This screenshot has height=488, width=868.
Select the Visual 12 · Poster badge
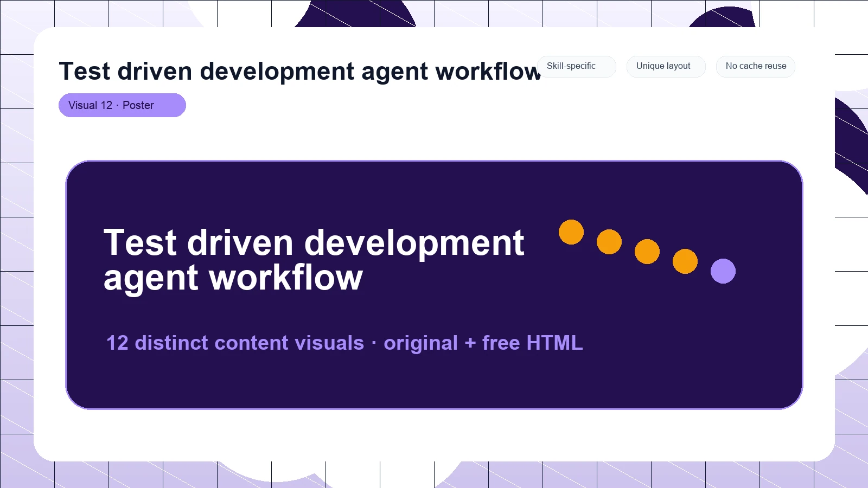(x=122, y=105)
